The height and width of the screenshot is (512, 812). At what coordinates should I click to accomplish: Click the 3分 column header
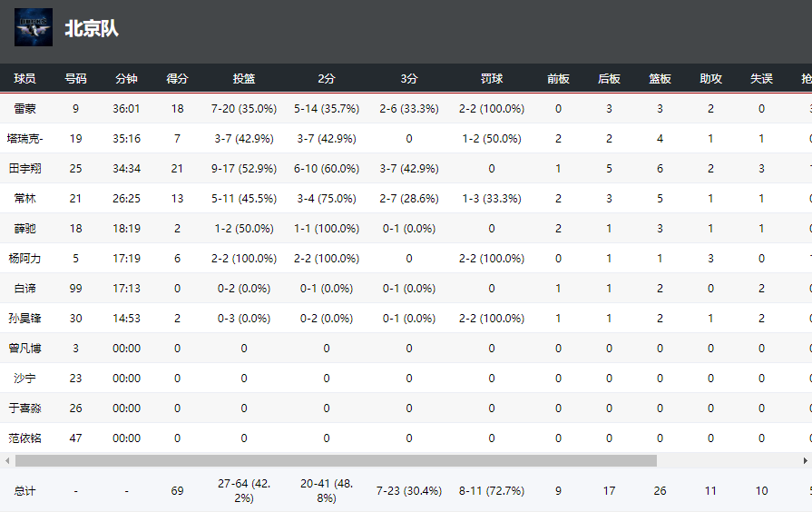tap(409, 79)
